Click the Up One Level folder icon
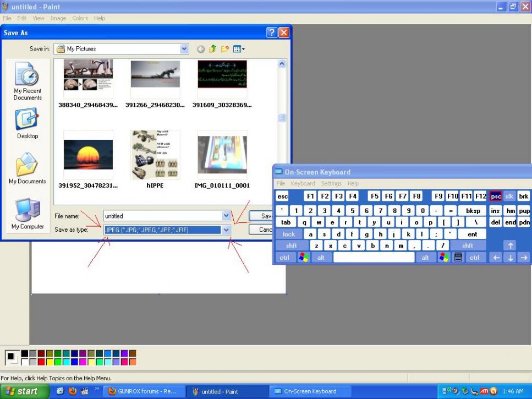Screen dimensions: 532x399 point(212,49)
